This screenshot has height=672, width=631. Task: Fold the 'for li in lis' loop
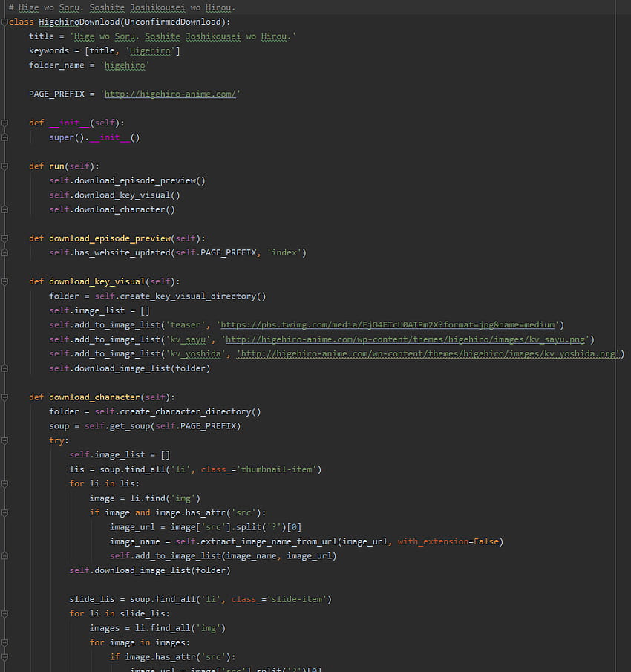pos(4,484)
